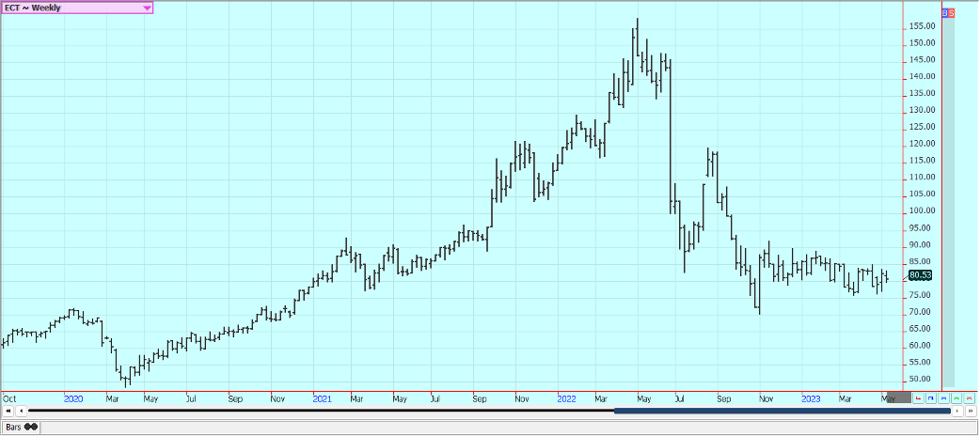Click the blue step-arrow icon in bottom toolbar

(931, 397)
